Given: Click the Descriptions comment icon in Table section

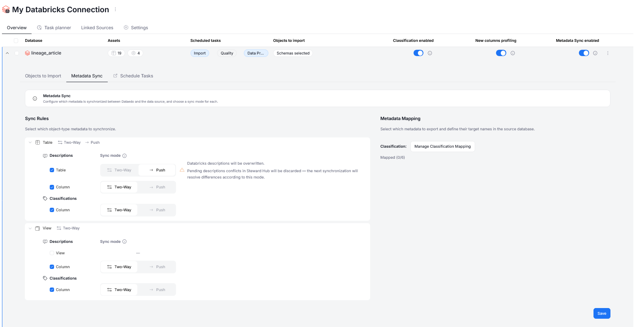Looking at the screenshot, I should pyautogui.click(x=45, y=156).
